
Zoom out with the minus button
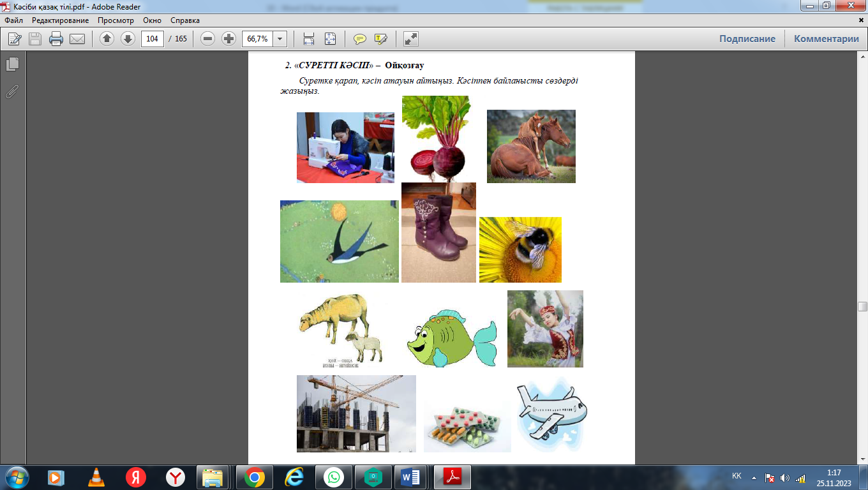tap(207, 39)
